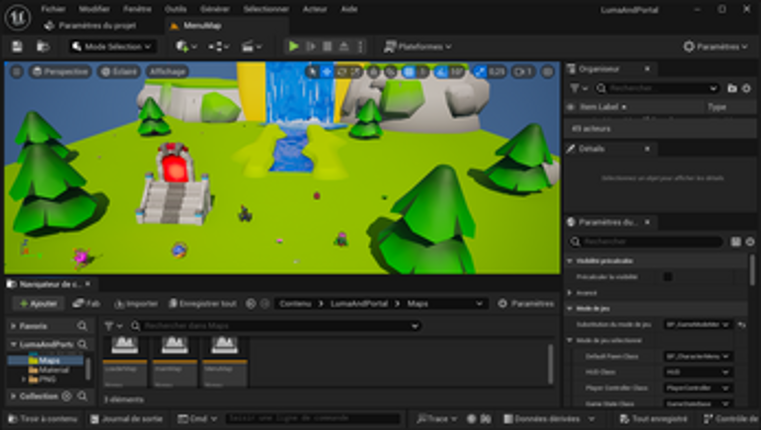Click the Ajouter button in content browser
Viewport: 761px width, 430px height.
tap(39, 304)
